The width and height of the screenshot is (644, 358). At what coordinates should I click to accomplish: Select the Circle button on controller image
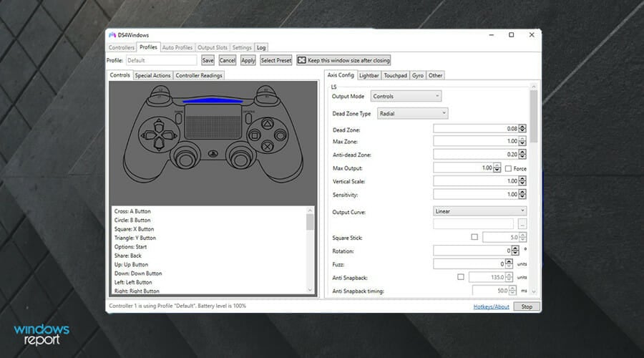(x=280, y=135)
